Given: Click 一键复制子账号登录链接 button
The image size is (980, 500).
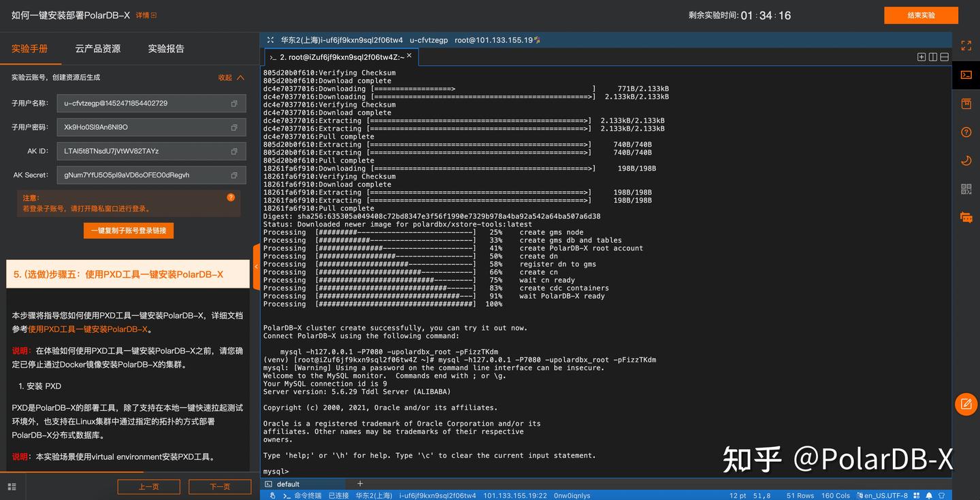Looking at the screenshot, I should [x=129, y=231].
